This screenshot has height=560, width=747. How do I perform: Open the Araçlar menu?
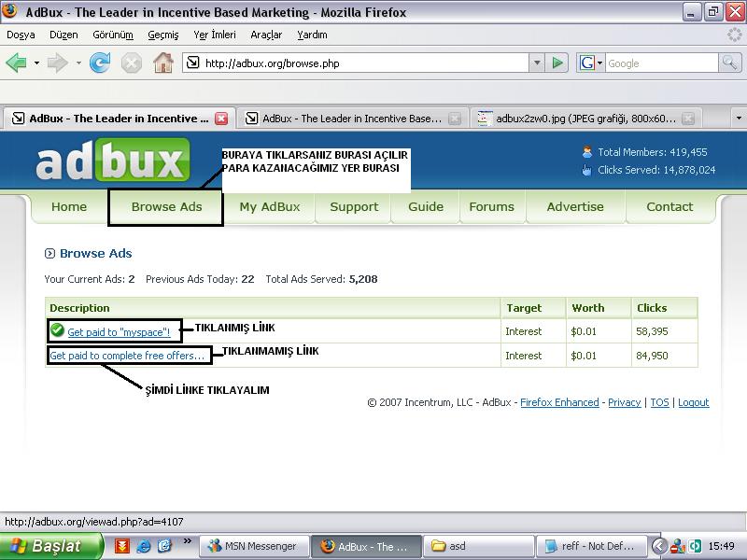[265, 35]
